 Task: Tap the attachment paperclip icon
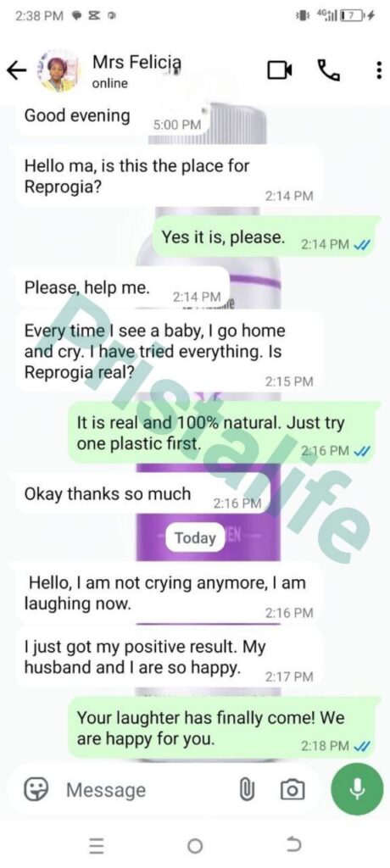(247, 789)
